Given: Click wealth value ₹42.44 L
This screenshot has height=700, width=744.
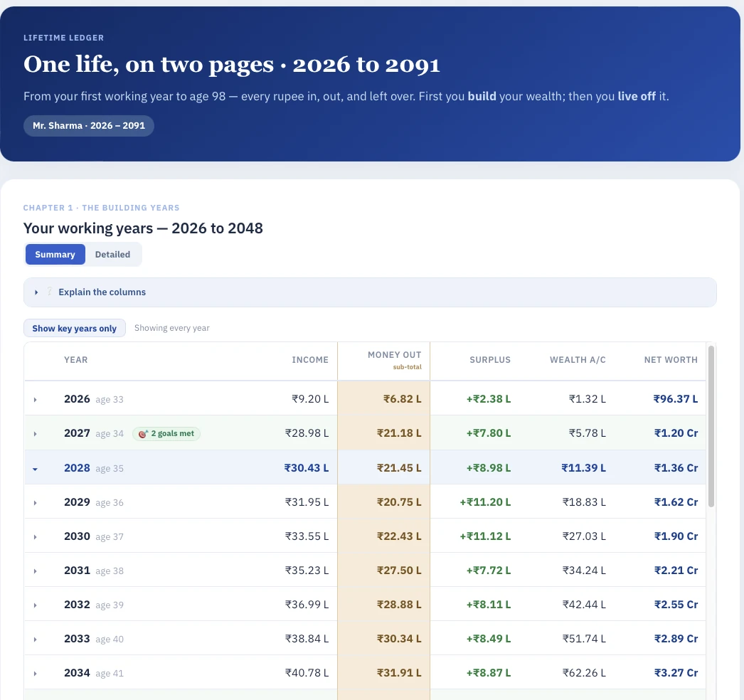Looking at the screenshot, I should (584, 605).
